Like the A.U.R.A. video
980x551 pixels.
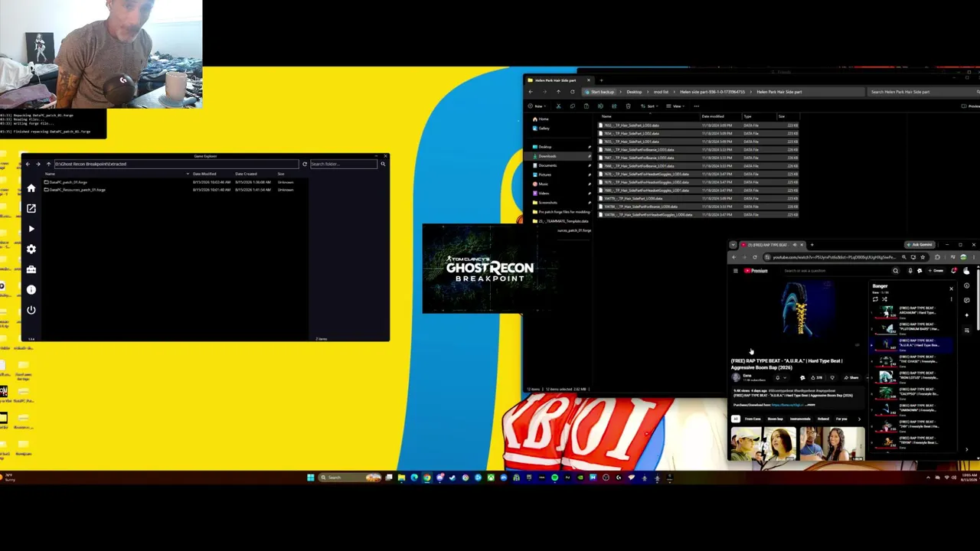coord(816,377)
